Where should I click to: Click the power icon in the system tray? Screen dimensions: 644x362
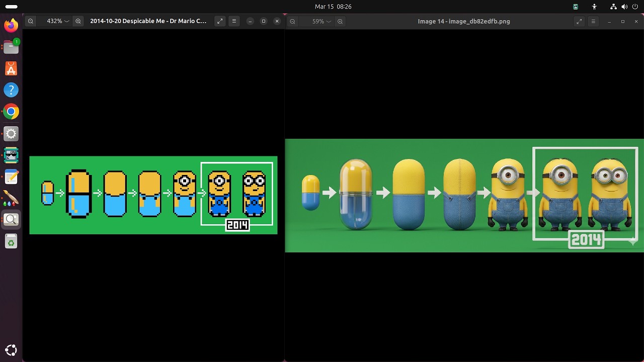[635, 7]
